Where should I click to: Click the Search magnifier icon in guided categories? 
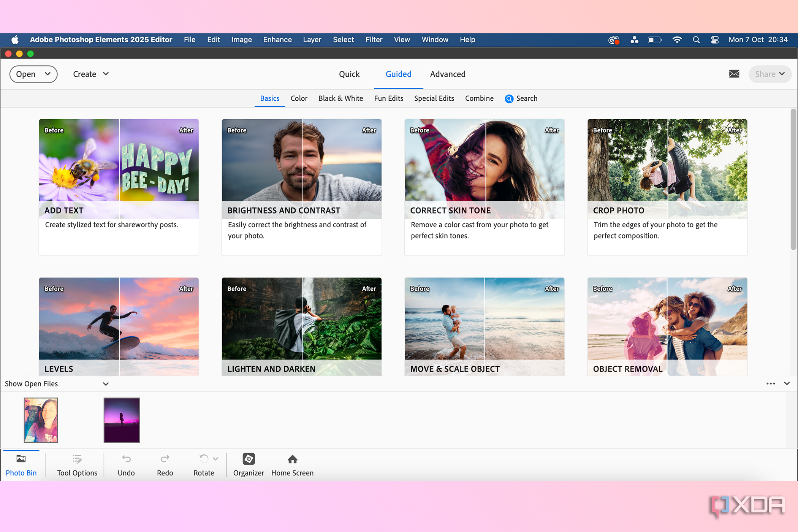pyautogui.click(x=509, y=99)
